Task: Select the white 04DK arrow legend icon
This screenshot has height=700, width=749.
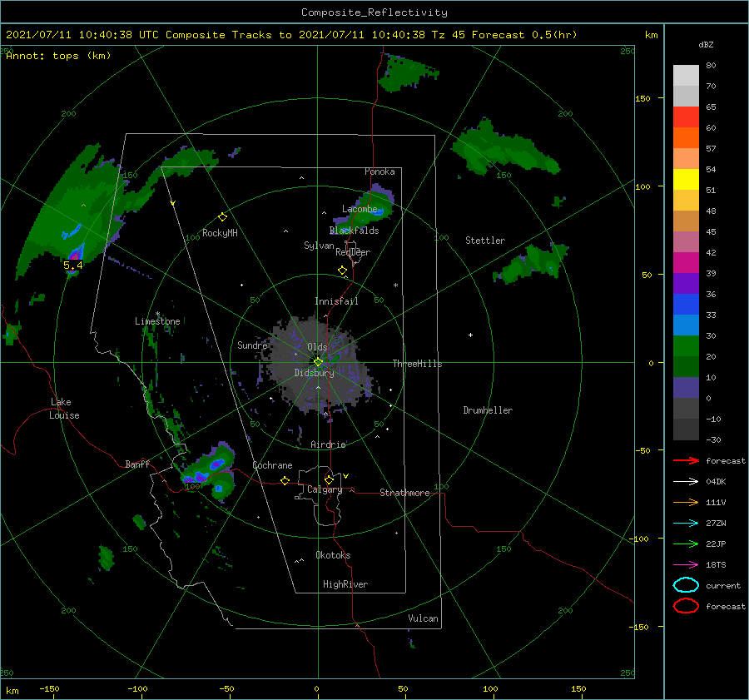Action: coord(686,482)
